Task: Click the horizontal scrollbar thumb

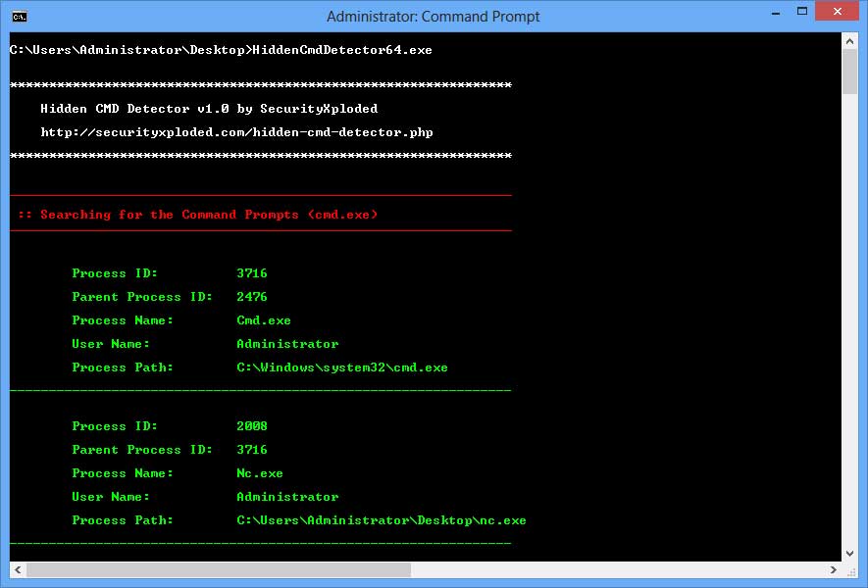Action: point(219,569)
